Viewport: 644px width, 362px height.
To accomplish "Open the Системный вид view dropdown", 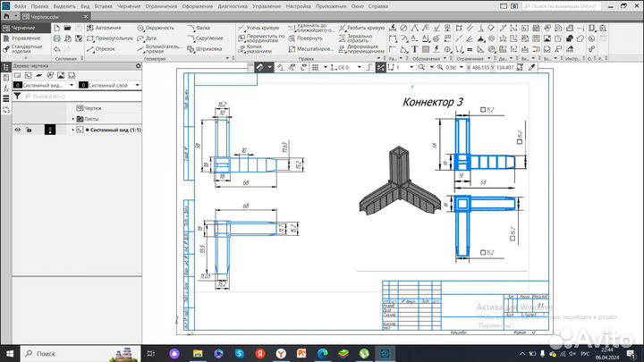I will tap(70, 85).
